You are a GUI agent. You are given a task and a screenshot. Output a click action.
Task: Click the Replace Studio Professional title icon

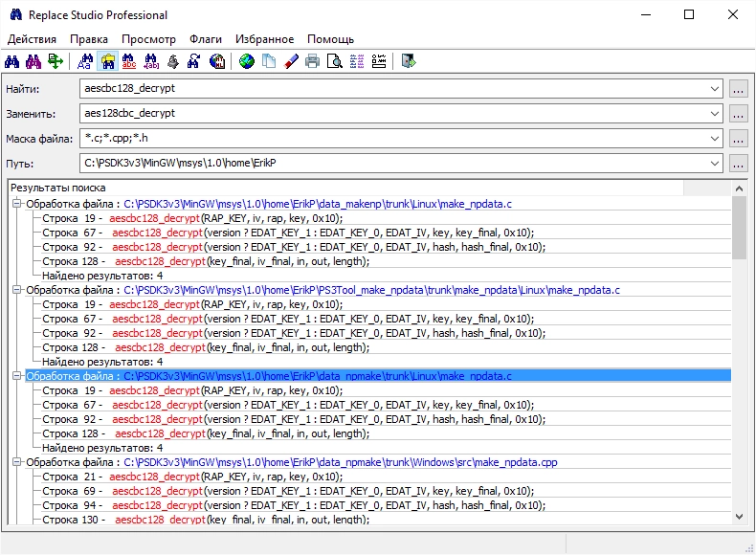[x=16, y=14]
